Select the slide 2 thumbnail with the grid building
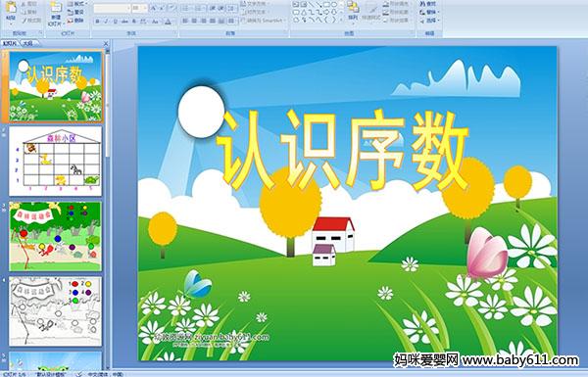 56,162
